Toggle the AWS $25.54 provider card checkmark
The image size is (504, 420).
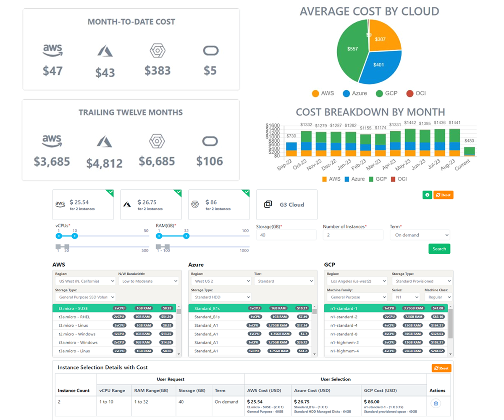point(110,192)
